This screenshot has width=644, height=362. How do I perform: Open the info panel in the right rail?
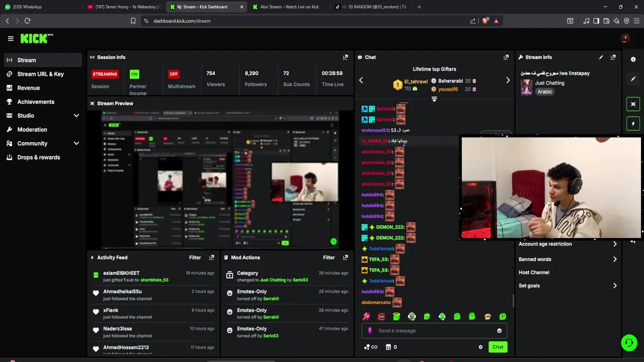pyautogui.click(x=633, y=59)
